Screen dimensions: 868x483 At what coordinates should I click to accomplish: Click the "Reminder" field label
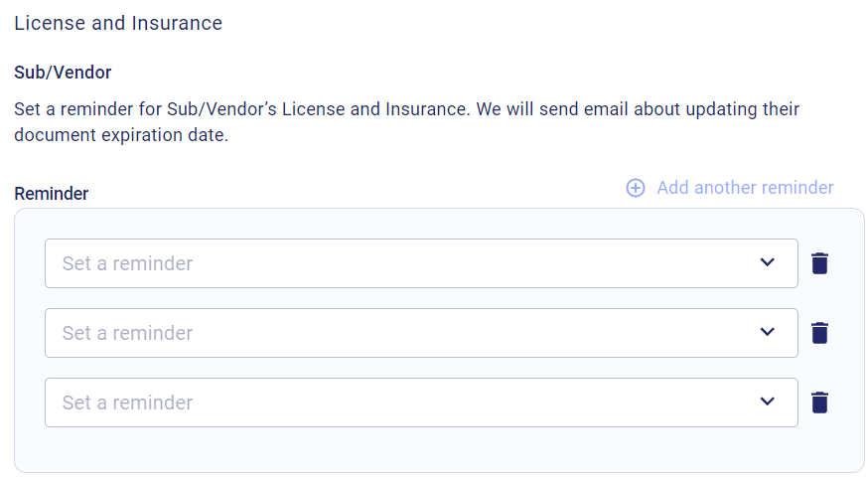pyautogui.click(x=52, y=194)
